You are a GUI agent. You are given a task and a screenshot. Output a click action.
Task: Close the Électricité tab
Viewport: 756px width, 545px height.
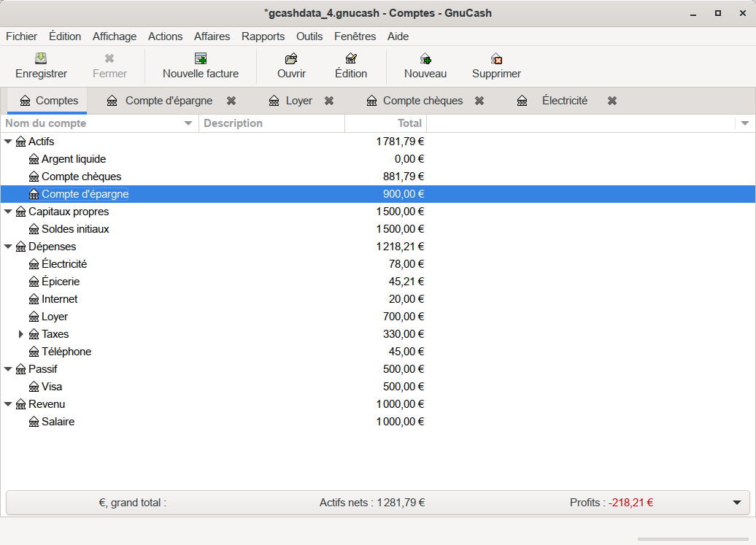612,101
